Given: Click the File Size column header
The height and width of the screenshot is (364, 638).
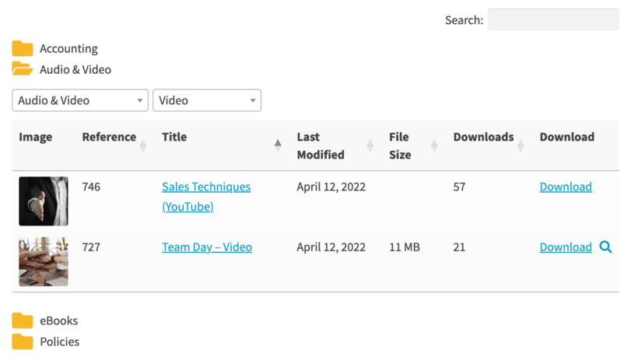Looking at the screenshot, I should coord(400,145).
